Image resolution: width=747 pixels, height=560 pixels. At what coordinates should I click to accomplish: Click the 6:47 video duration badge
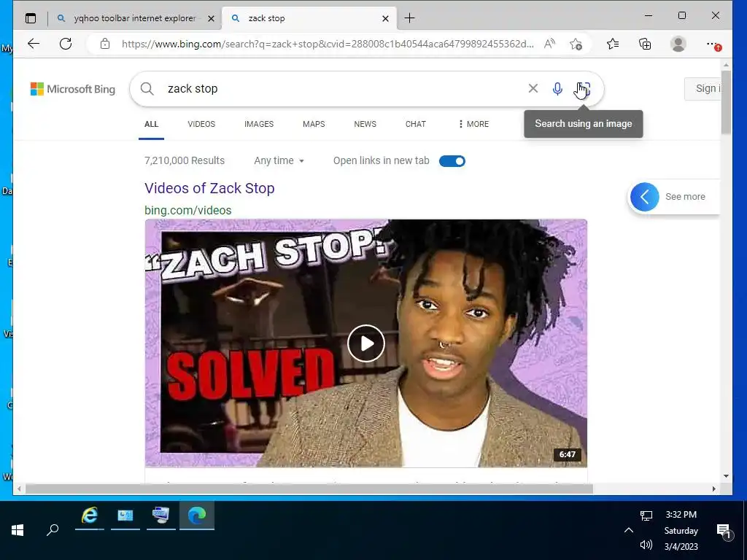click(x=567, y=455)
